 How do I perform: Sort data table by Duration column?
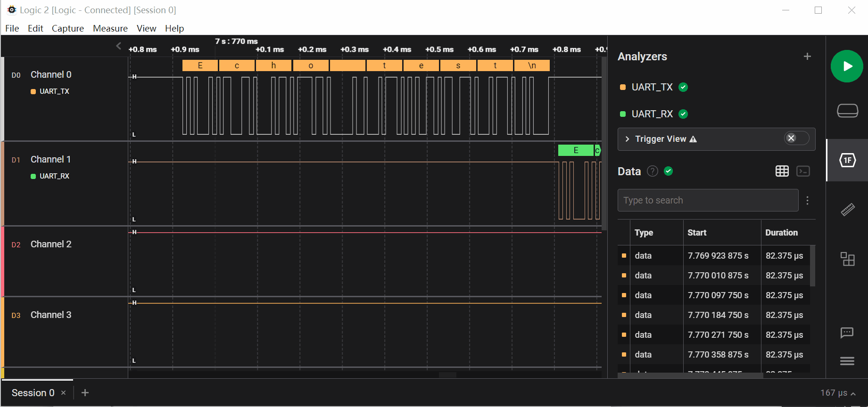pos(781,233)
